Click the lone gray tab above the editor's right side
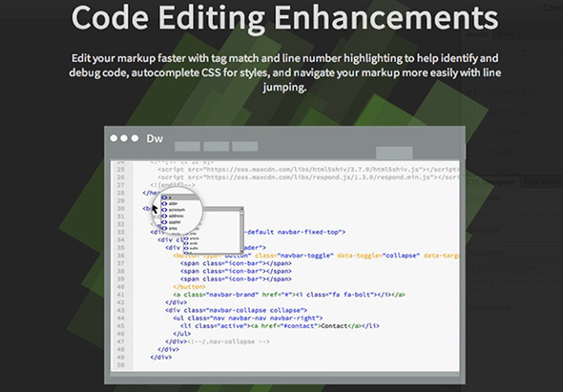The width and height of the screenshot is (563, 392). point(394,153)
